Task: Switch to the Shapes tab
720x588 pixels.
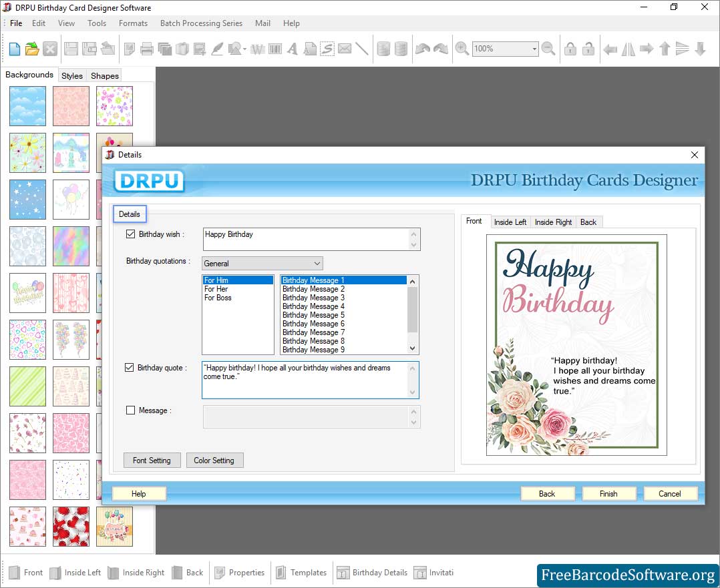Action: [x=105, y=75]
